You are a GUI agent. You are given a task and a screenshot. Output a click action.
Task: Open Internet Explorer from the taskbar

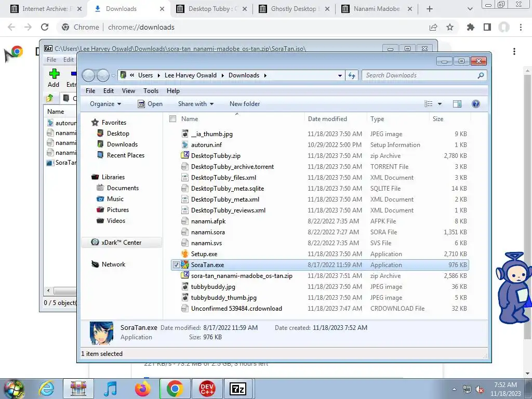coord(46,389)
